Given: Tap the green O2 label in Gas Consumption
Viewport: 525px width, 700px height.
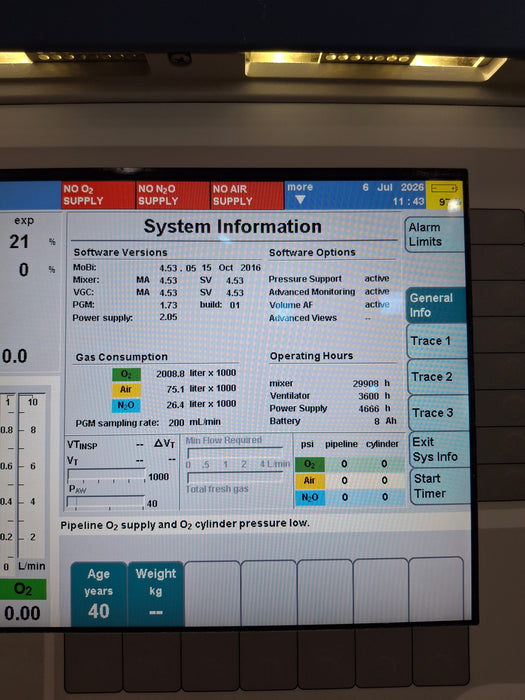Looking at the screenshot, I should tap(126, 374).
